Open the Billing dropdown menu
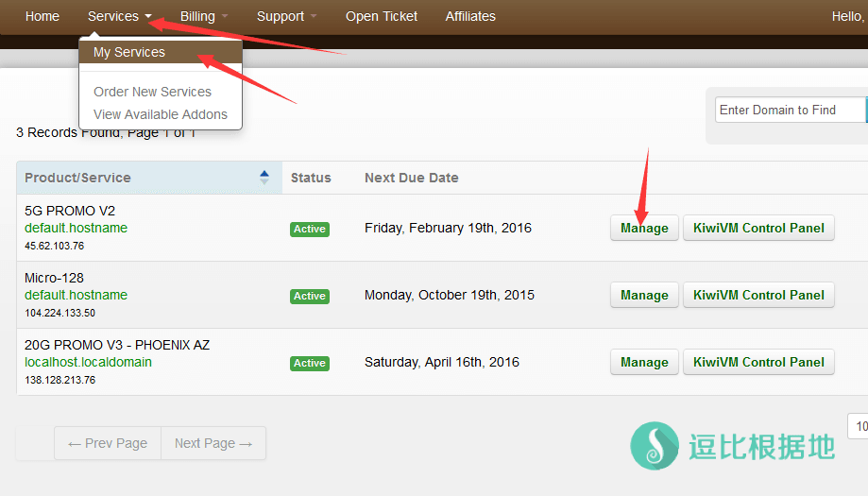Viewport: 868px width, 496px height. tap(204, 16)
